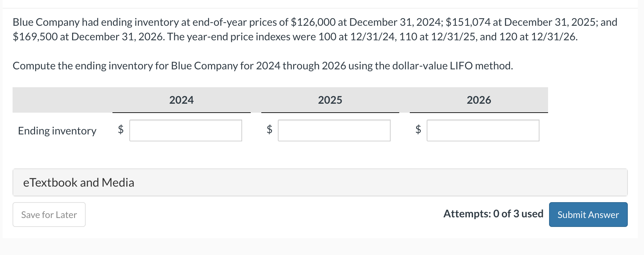Click the dollar sign before the 2026 field
The width and height of the screenshot is (644, 255).
(x=418, y=129)
